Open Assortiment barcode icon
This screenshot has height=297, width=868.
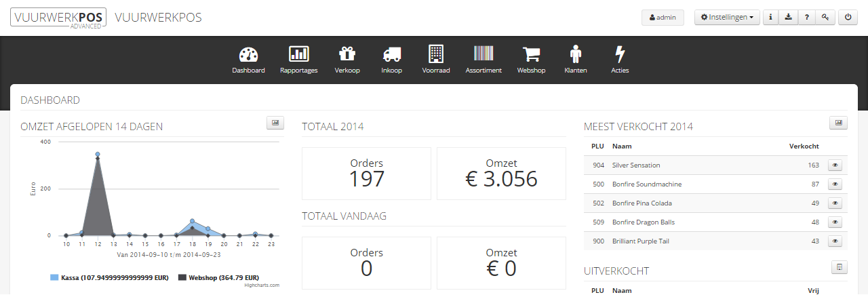pos(484,55)
